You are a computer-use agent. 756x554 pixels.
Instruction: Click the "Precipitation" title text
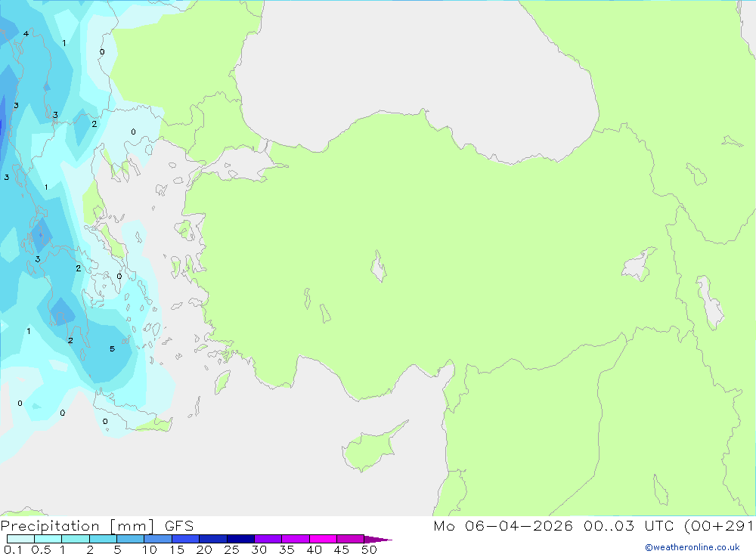(50, 526)
